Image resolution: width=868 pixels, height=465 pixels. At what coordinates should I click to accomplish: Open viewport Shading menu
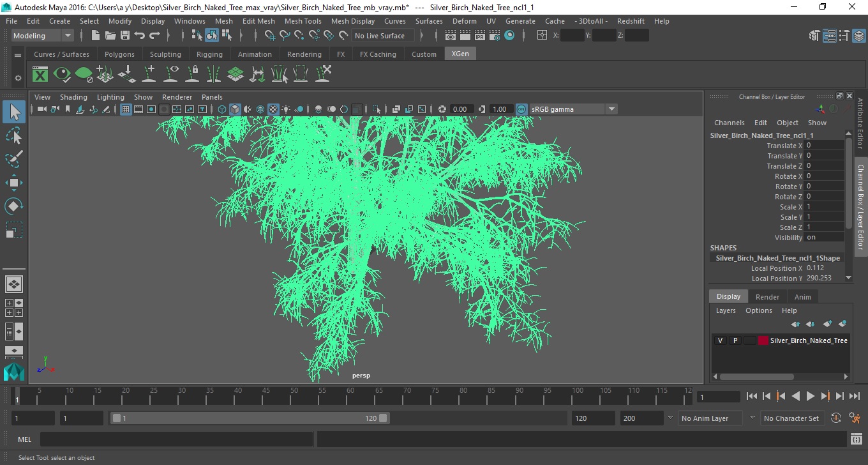(x=73, y=97)
